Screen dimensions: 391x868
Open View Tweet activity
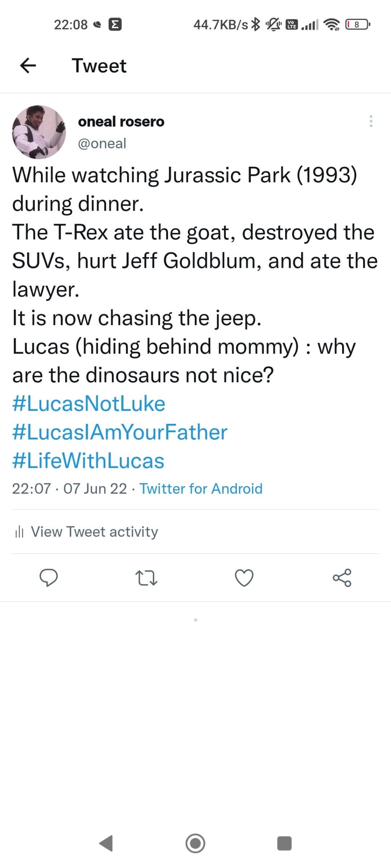94,532
